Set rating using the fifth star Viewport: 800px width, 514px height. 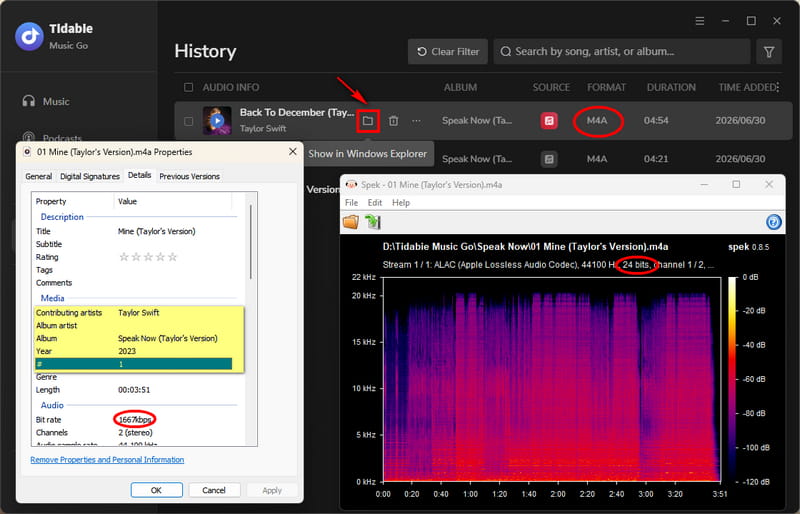(172, 257)
